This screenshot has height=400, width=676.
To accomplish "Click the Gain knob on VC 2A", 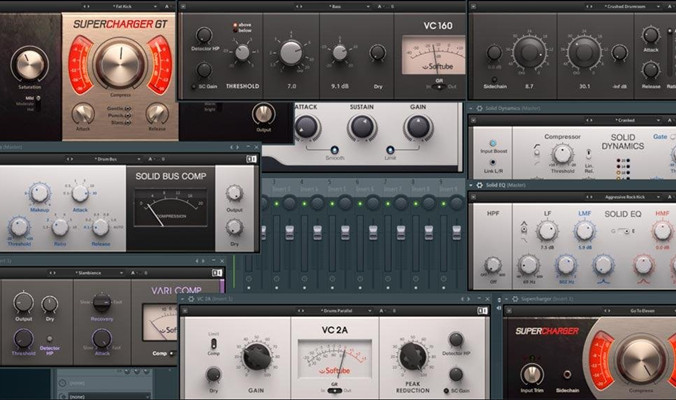I will click(x=257, y=357).
